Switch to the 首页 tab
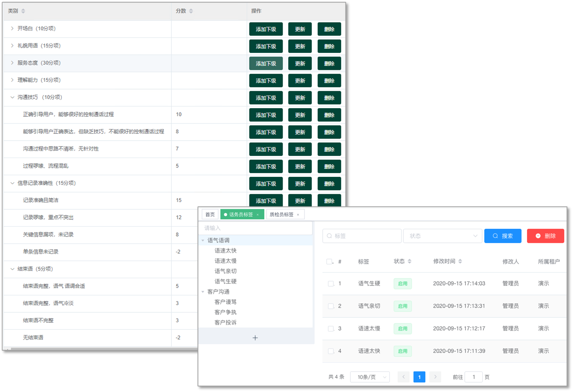The image size is (573, 392). [210, 214]
